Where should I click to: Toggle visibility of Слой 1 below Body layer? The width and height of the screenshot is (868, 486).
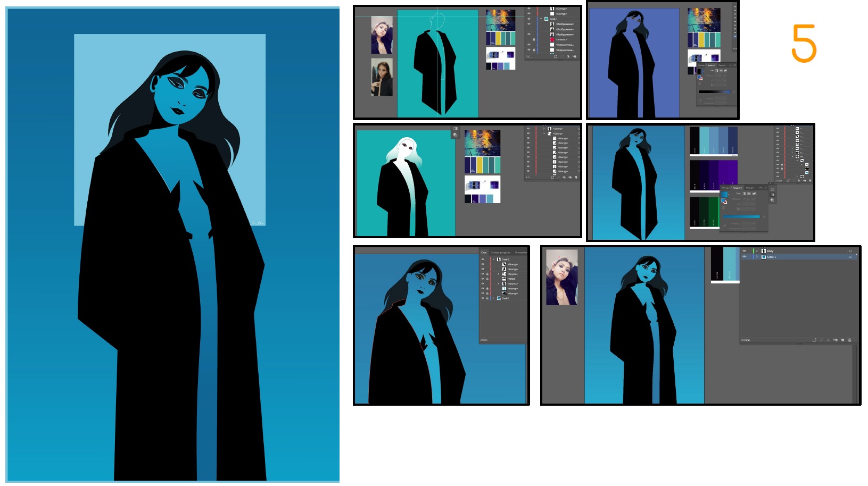pos(744,257)
